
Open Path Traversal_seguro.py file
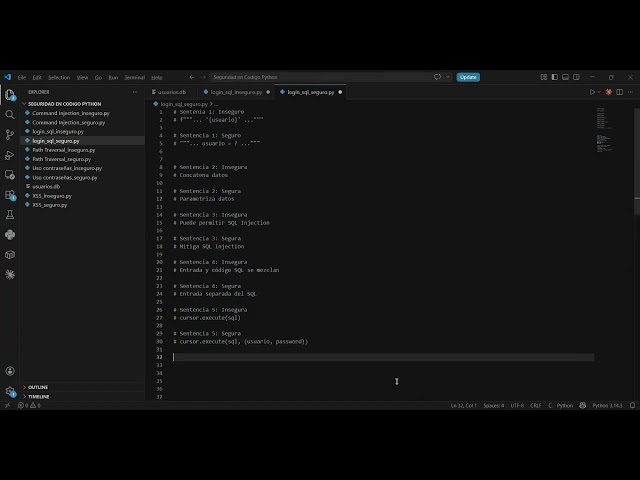[62, 159]
